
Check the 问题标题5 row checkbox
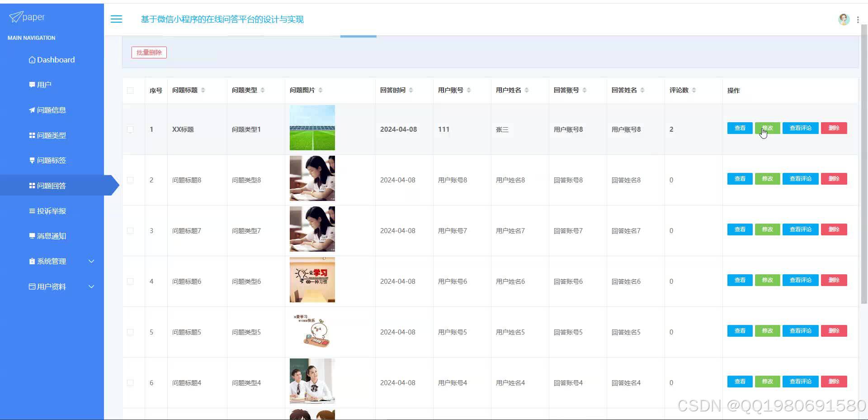point(130,332)
